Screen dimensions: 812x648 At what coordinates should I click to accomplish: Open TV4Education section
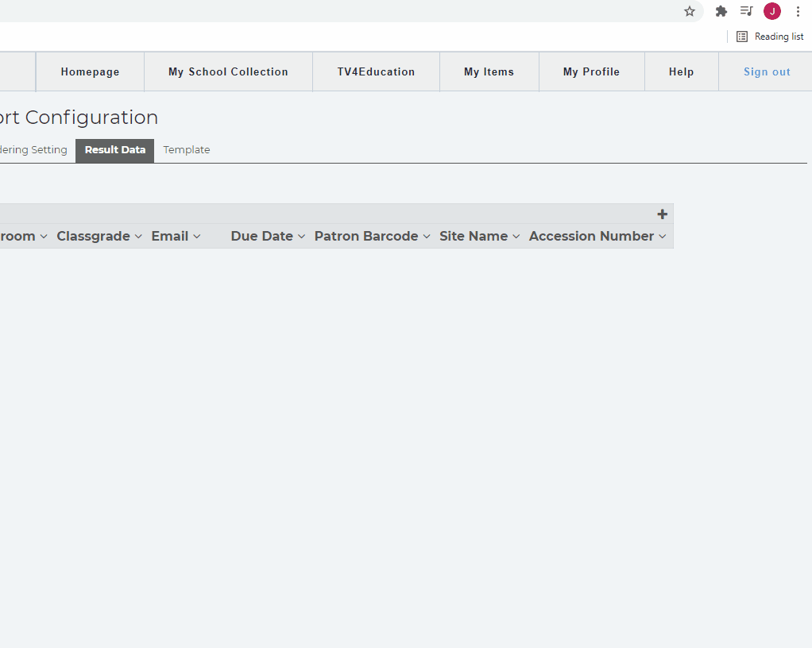point(376,72)
